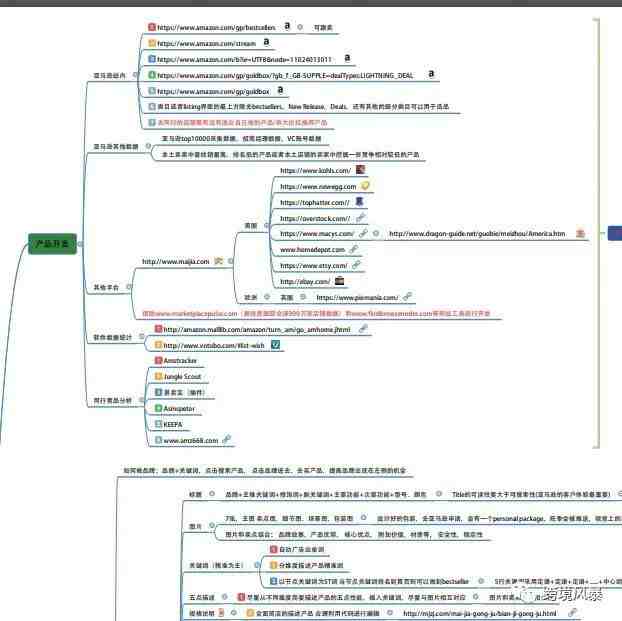Select the www.homedepot.com node

coord(312,250)
